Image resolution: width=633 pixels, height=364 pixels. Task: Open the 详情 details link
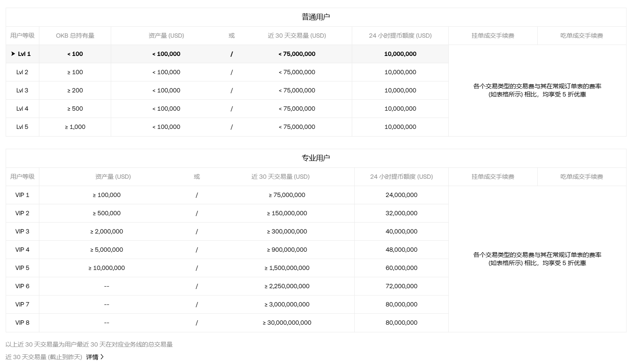pyautogui.click(x=92, y=357)
